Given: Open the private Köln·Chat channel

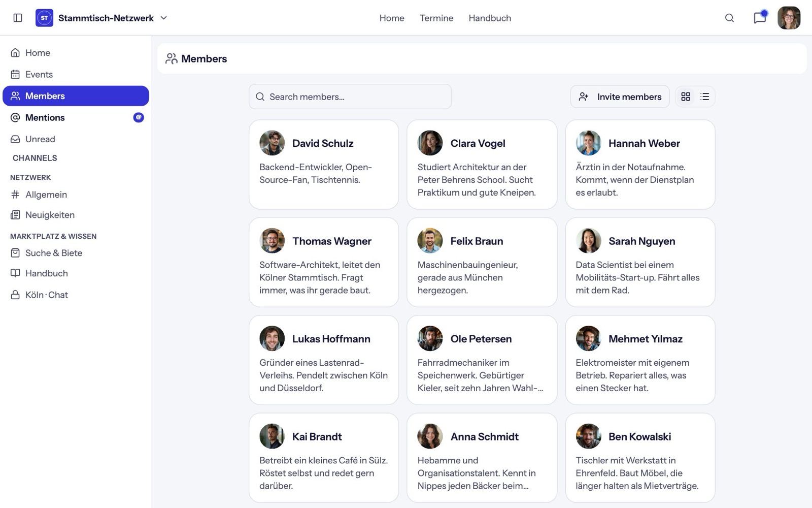Looking at the screenshot, I should [x=76, y=295].
